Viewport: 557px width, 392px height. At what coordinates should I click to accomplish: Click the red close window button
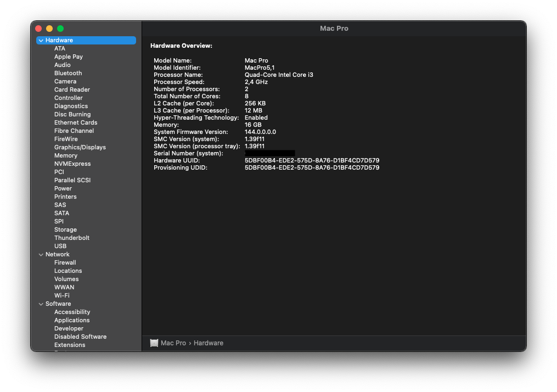[x=39, y=29]
